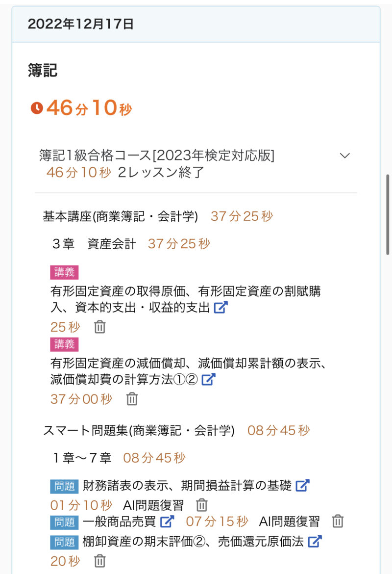
Task: Open external link icon beside 一般商品売買
Action: point(168,521)
